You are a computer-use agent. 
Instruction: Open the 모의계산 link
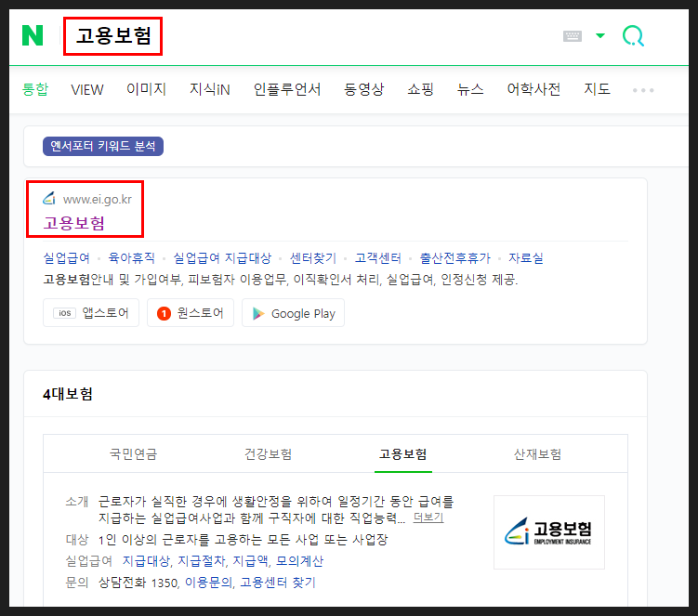(x=299, y=561)
